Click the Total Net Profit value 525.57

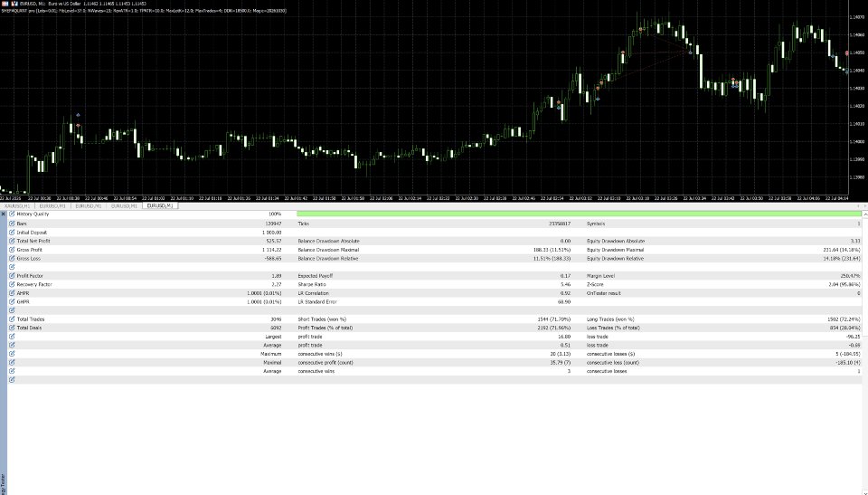[x=274, y=241]
